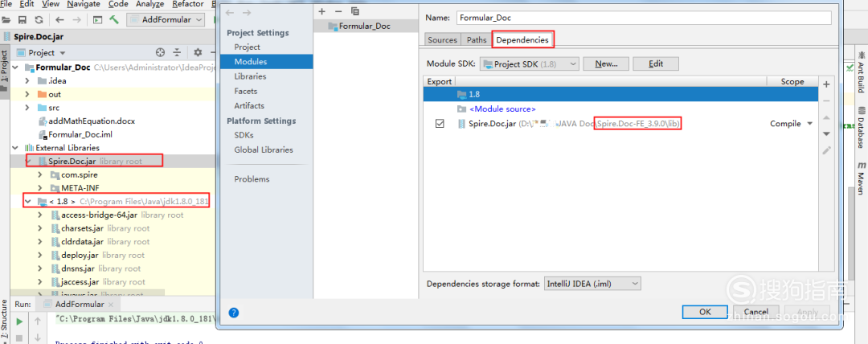The width and height of the screenshot is (868, 344).
Task: Expand the out folder
Action: pos(27,94)
